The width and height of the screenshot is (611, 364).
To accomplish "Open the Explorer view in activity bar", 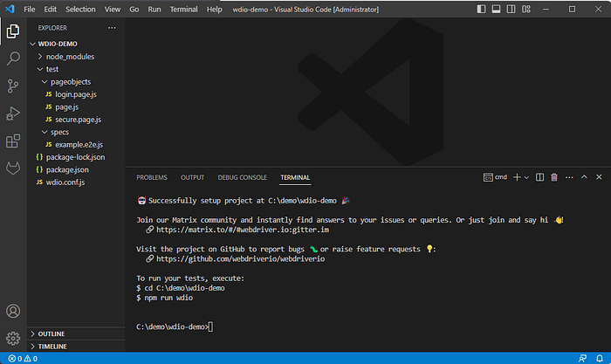I will tap(13, 31).
